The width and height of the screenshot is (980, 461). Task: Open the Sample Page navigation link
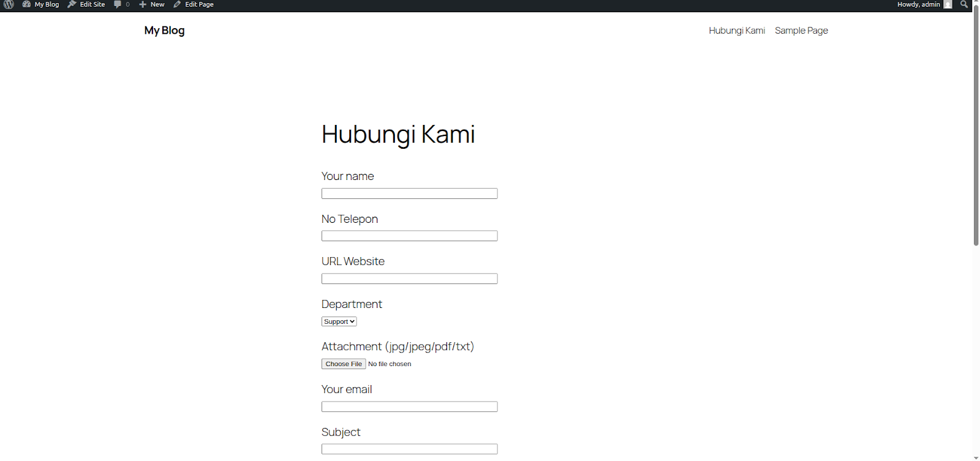click(801, 31)
